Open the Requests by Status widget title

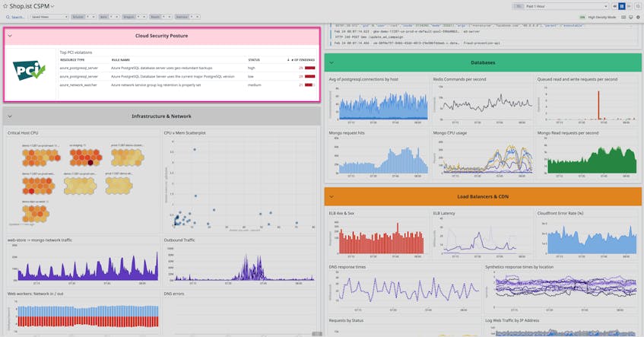pyautogui.click(x=346, y=320)
